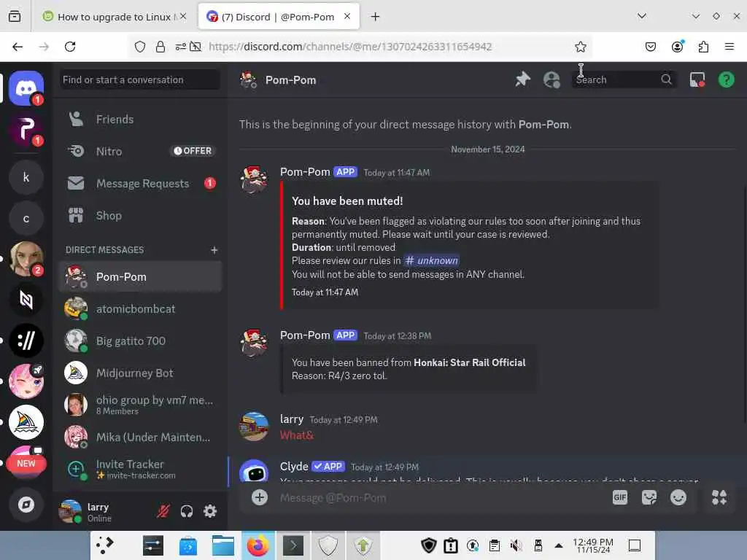Close the Discord browser tab

click(x=347, y=16)
